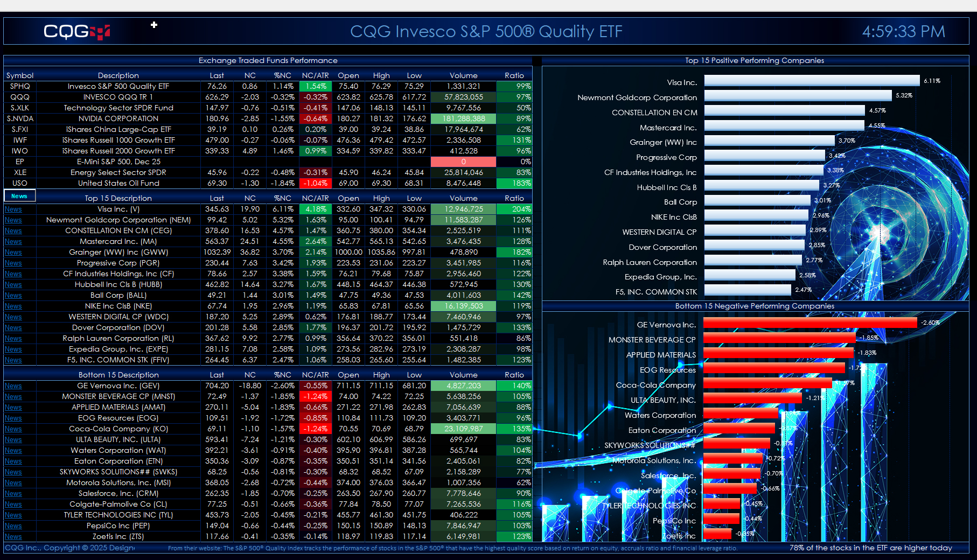
Task: Open News link for Coca-Cola Company (KO)
Action: pyautogui.click(x=13, y=429)
